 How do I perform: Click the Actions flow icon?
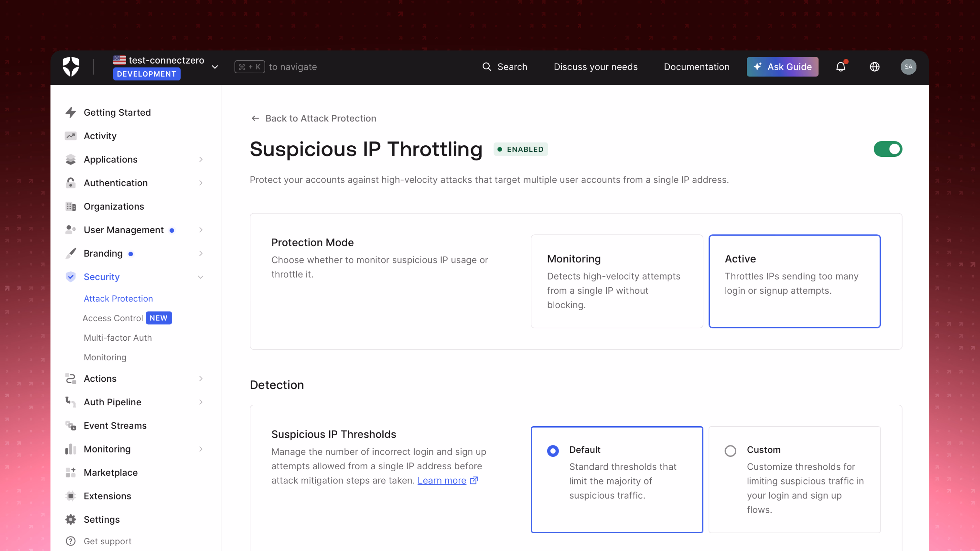click(70, 379)
